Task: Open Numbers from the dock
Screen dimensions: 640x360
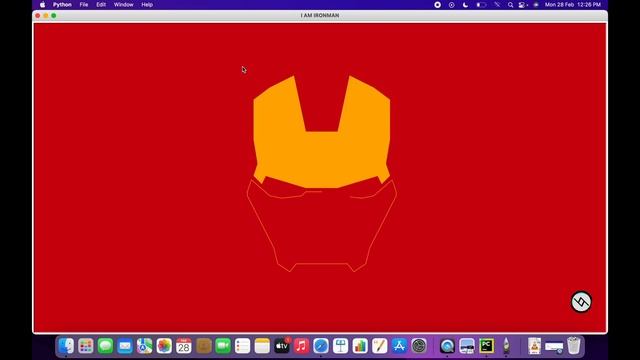Action: coord(360,346)
